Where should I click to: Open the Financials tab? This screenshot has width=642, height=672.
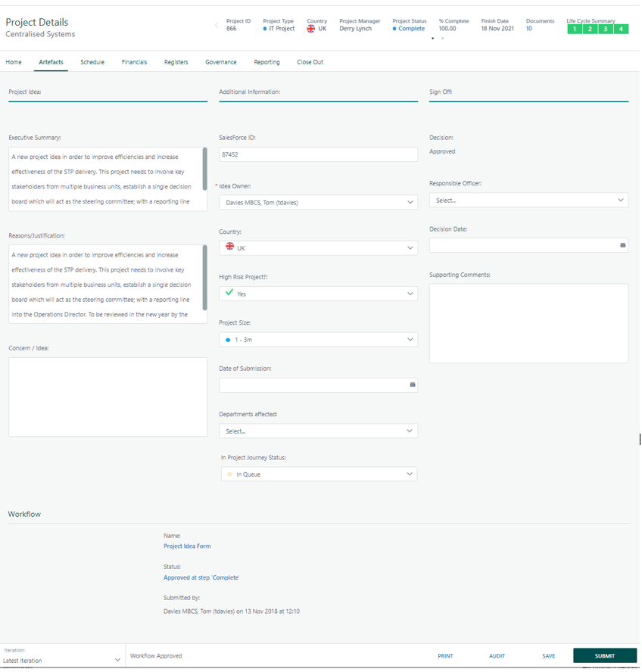(x=134, y=62)
